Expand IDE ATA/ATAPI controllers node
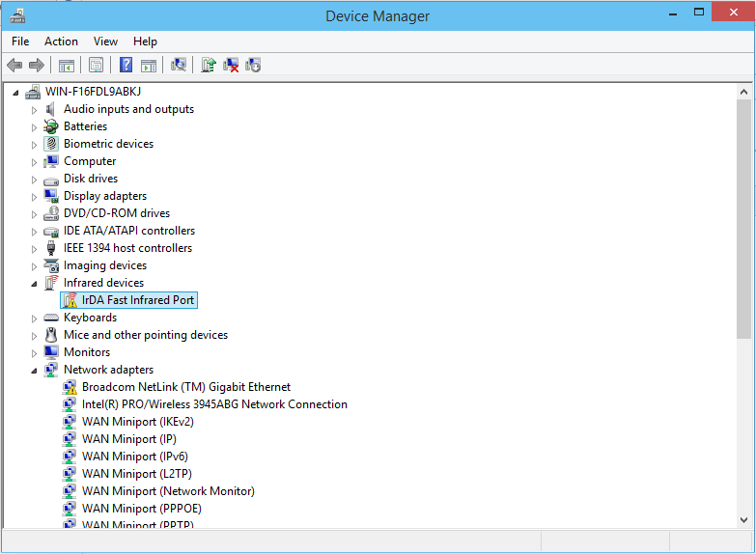 (x=34, y=232)
